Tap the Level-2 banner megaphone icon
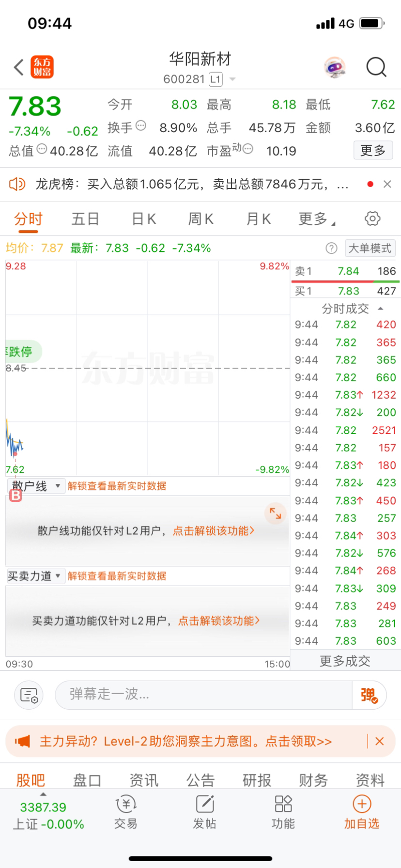This screenshot has height=868, width=401. coord(22,741)
